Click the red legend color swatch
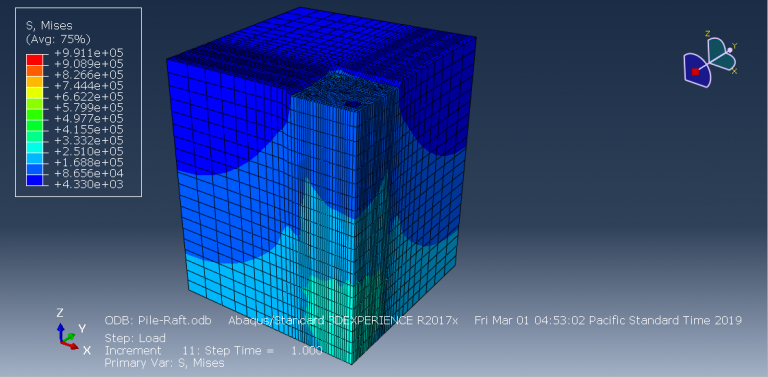 34,60
